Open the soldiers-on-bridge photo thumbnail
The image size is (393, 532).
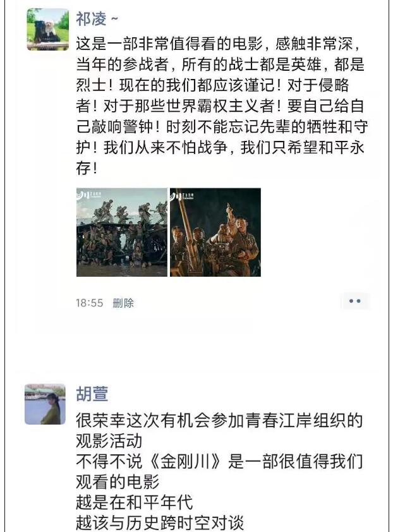pos(122,232)
